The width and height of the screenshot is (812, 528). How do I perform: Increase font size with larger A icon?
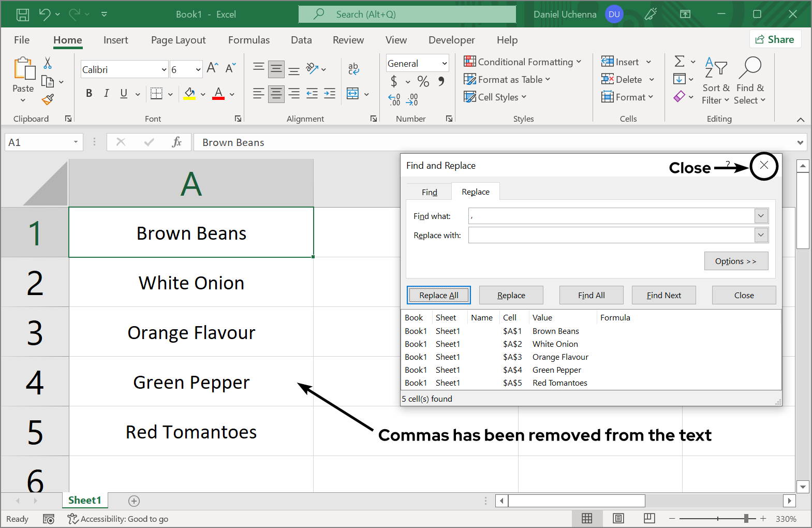point(212,68)
